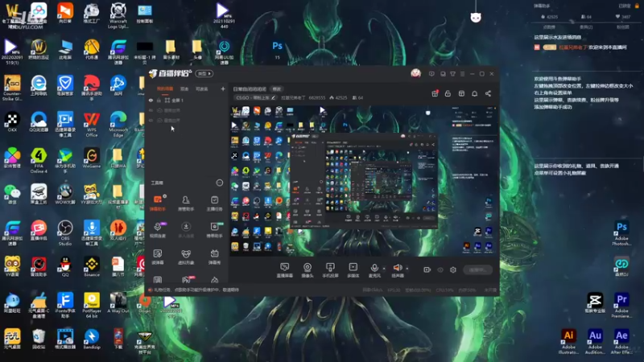Open the notification bell icon

(474, 93)
